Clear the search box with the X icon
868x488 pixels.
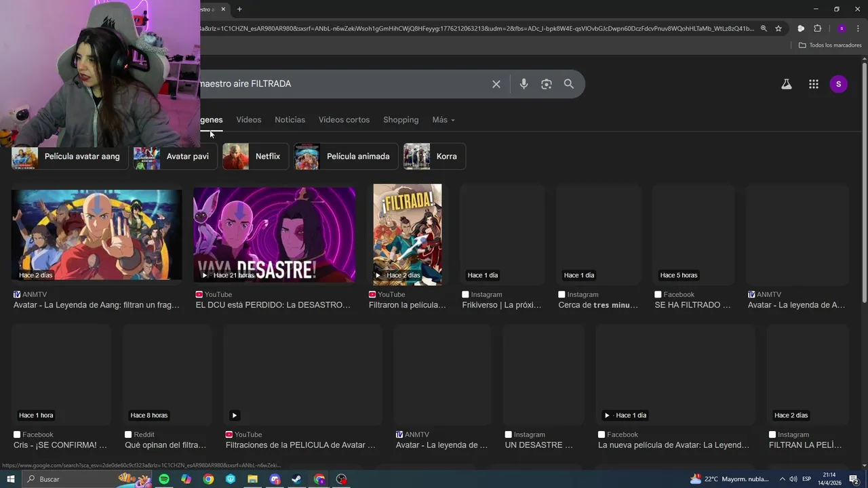pyautogui.click(x=496, y=84)
